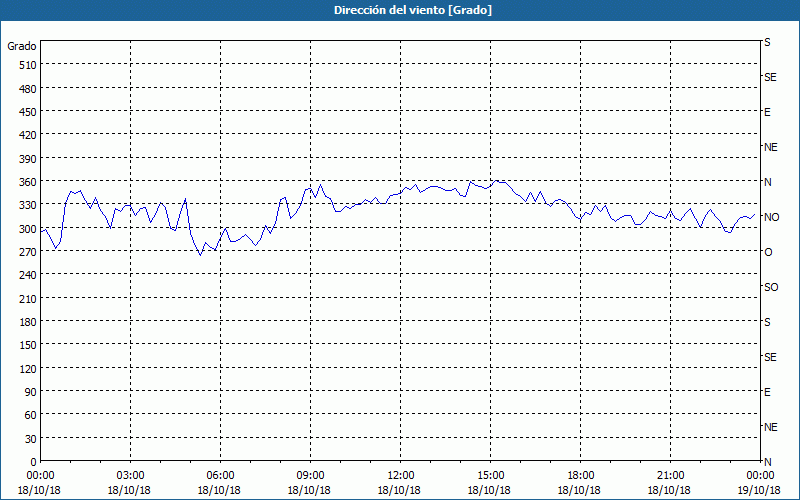800x500 pixels.
Task: Click the N compass label beside 0 gridline
Action: pos(767,462)
